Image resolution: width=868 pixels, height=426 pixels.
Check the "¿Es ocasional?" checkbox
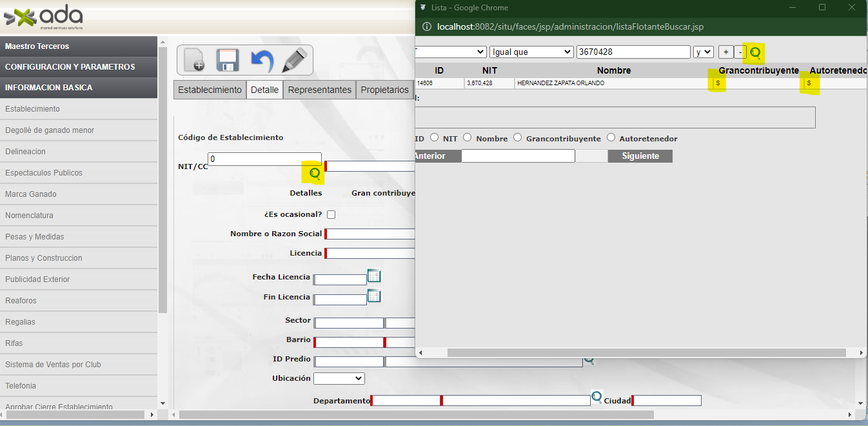click(x=331, y=214)
